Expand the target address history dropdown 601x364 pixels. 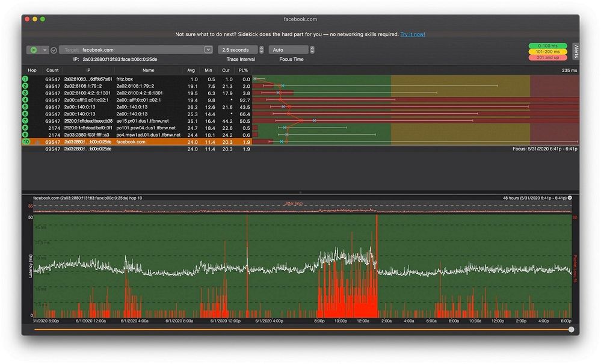click(208, 50)
